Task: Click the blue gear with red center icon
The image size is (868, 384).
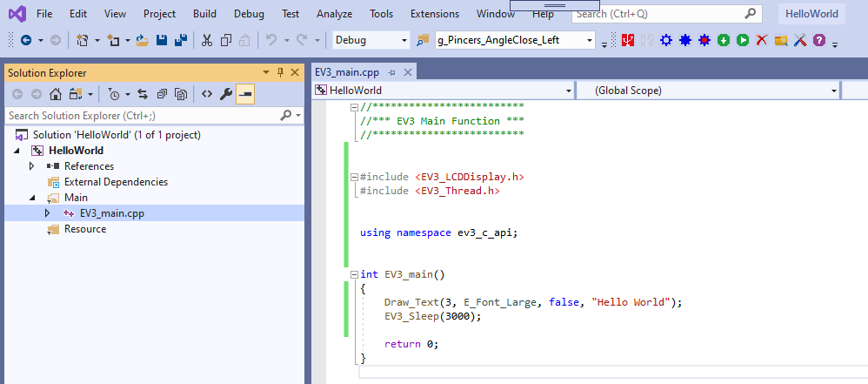Action: (704, 40)
